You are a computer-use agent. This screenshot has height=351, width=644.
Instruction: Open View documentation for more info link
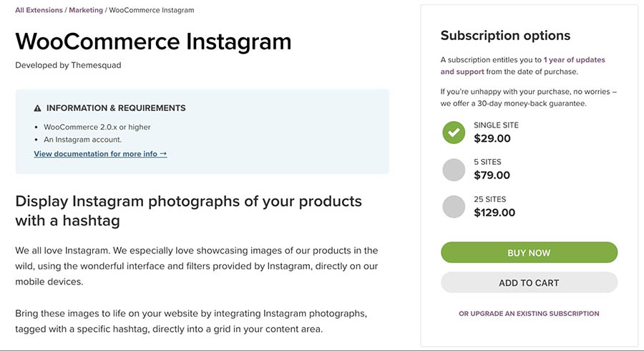(x=100, y=154)
